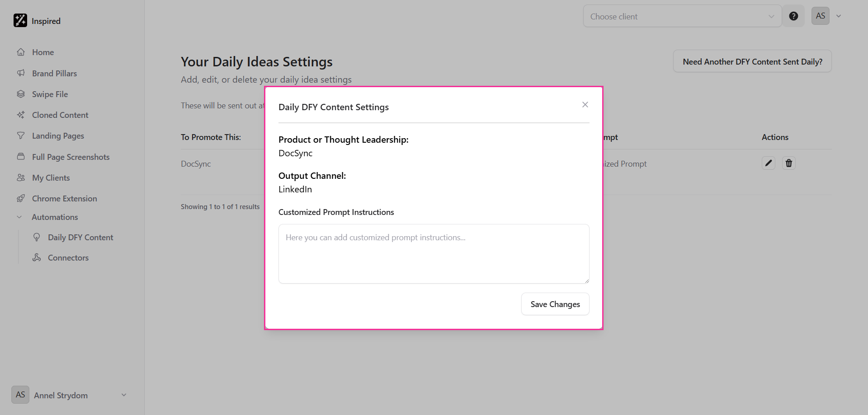Click the Connectors link label
The width and height of the screenshot is (868, 415).
tap(68, 258)
